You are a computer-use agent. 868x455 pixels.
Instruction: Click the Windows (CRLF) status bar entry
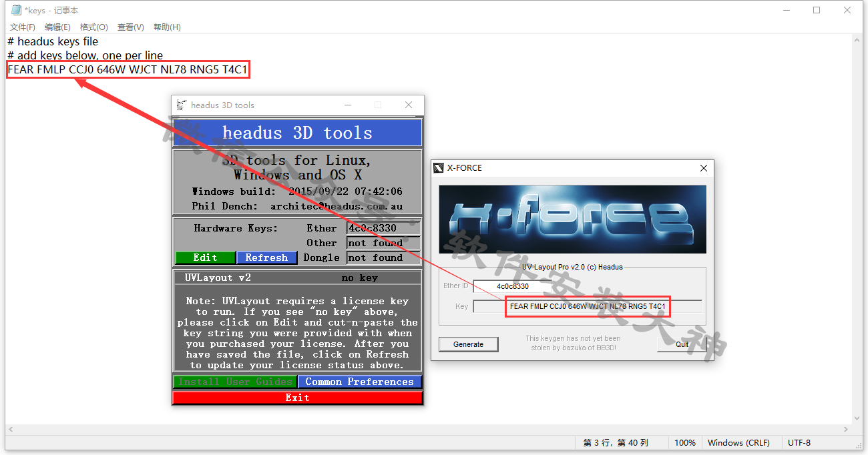[x=738, y=442]
